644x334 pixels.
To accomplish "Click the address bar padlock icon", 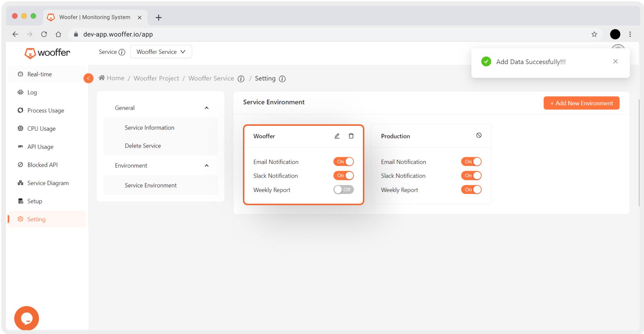I will [76, 34].
